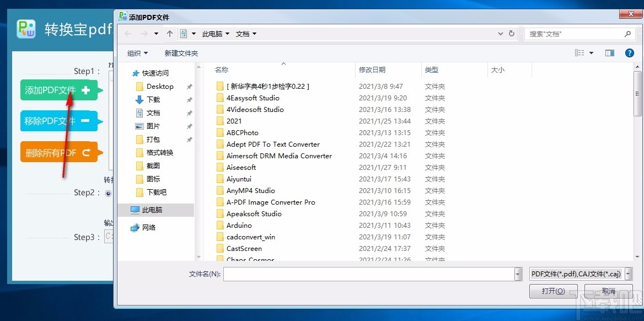
Task: Click the 转换宝pdf app logo
Action: point(25,29)
